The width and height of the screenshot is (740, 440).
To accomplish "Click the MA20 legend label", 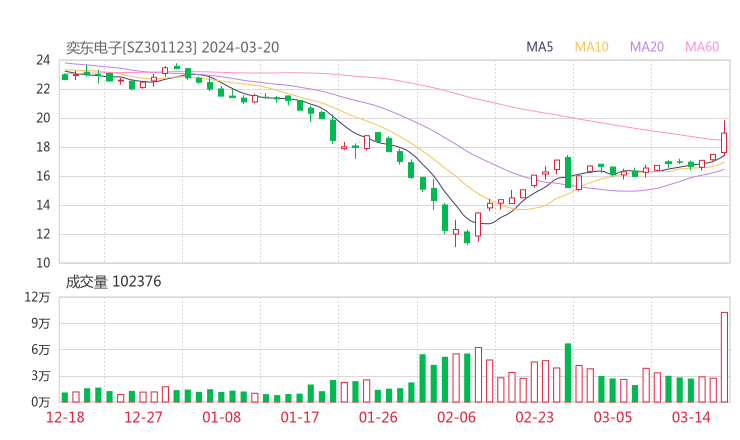I will [x=647, y=47].
